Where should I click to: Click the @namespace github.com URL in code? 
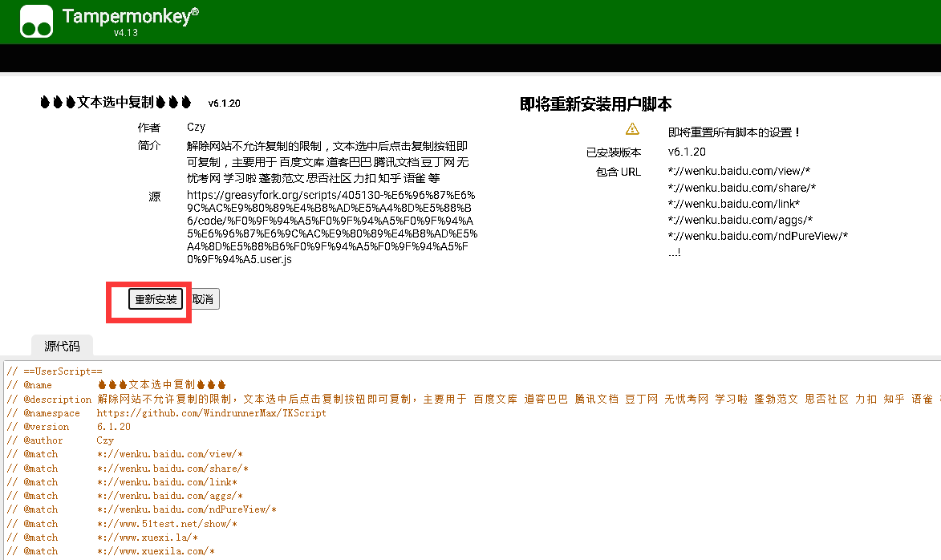click(x=211, y=413)
